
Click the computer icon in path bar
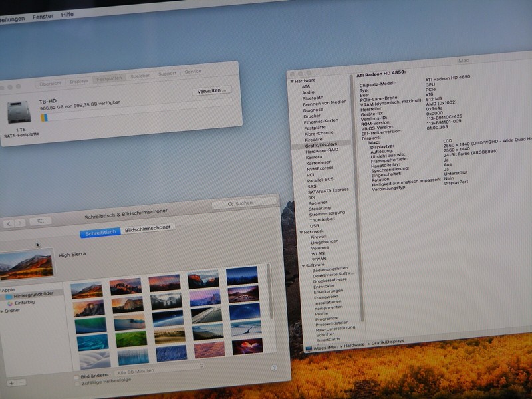pyautogui.click(x=309, y=348)
